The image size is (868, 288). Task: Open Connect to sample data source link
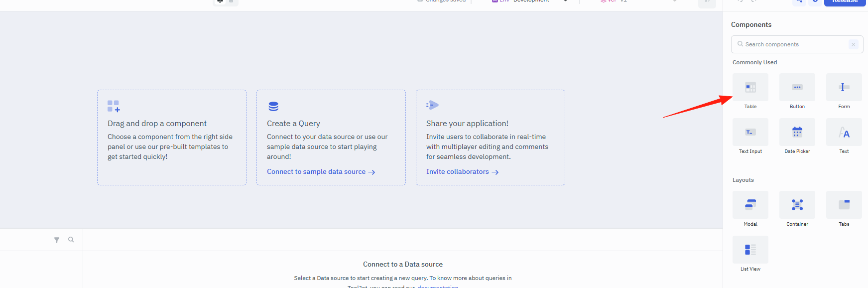tap(321, 171)
